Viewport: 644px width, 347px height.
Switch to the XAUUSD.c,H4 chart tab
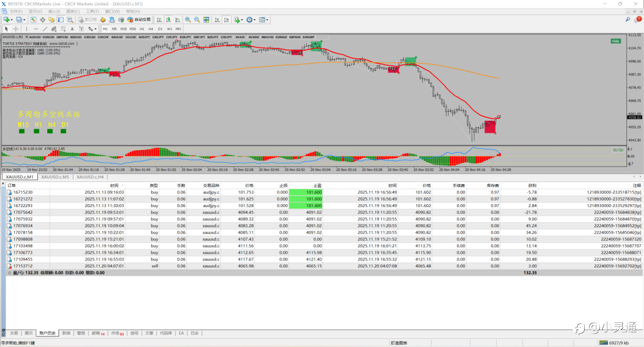tap(91, 177)
